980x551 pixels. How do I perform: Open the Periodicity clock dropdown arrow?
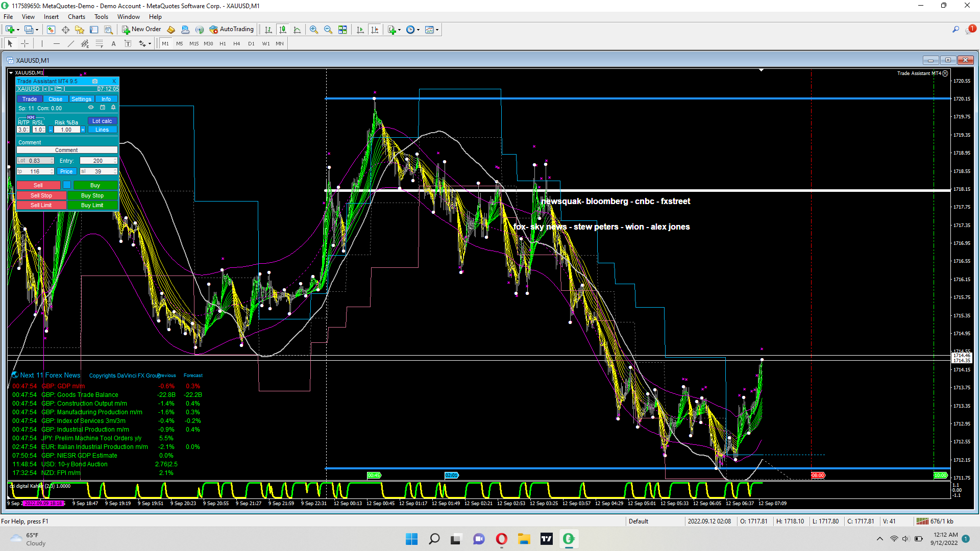point(419,30)
